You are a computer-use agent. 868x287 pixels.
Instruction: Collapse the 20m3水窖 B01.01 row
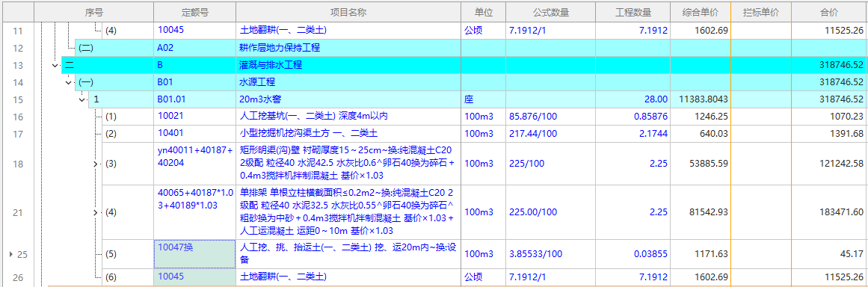(x=82, y=100)
